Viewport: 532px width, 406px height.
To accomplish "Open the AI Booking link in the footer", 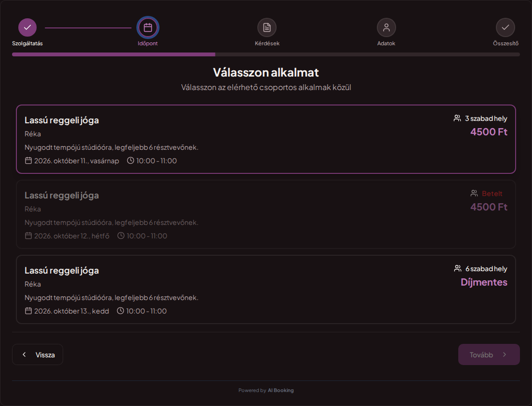I will pos(280,391).
